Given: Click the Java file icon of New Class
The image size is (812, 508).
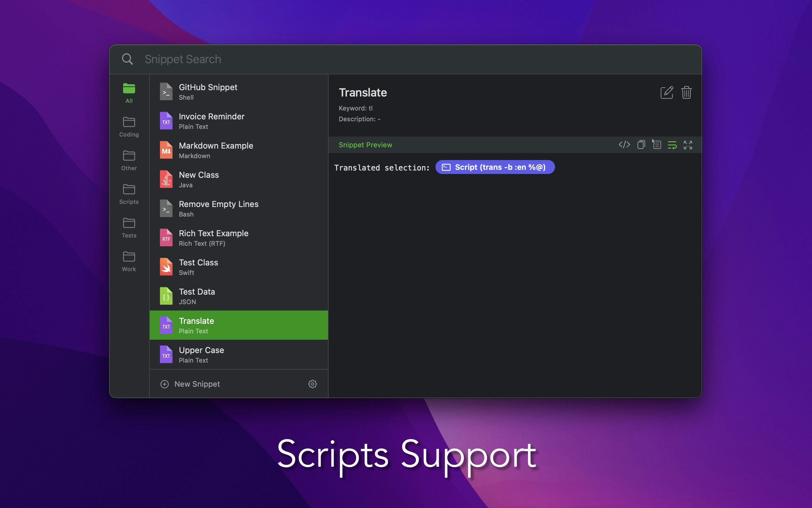Looking at the screenshot, I should click(x=166, y=179).
